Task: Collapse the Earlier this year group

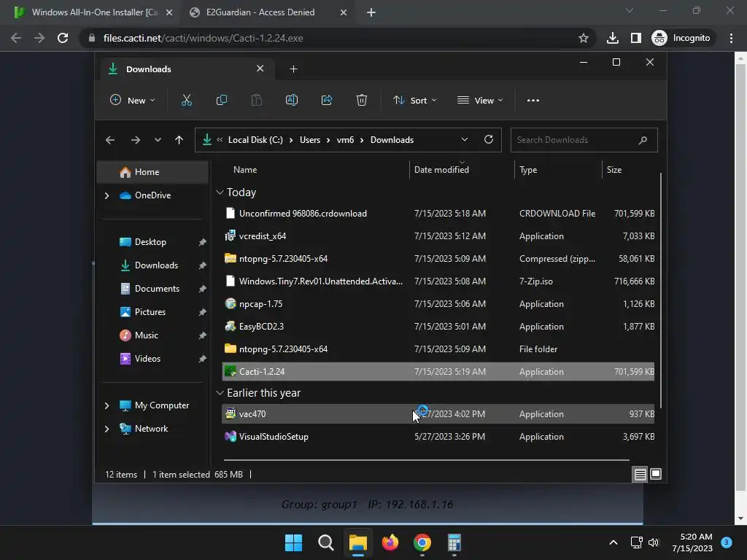Action: (220, 393)
